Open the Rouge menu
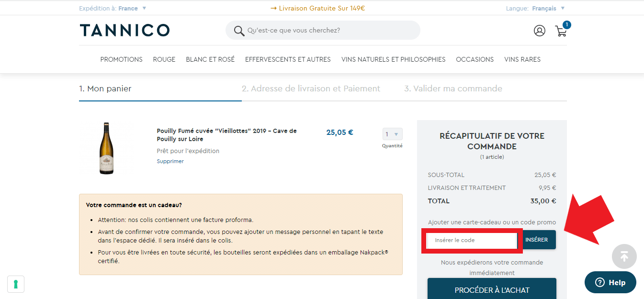This screenshot has height=299, width=644. (x=164, y=59)
